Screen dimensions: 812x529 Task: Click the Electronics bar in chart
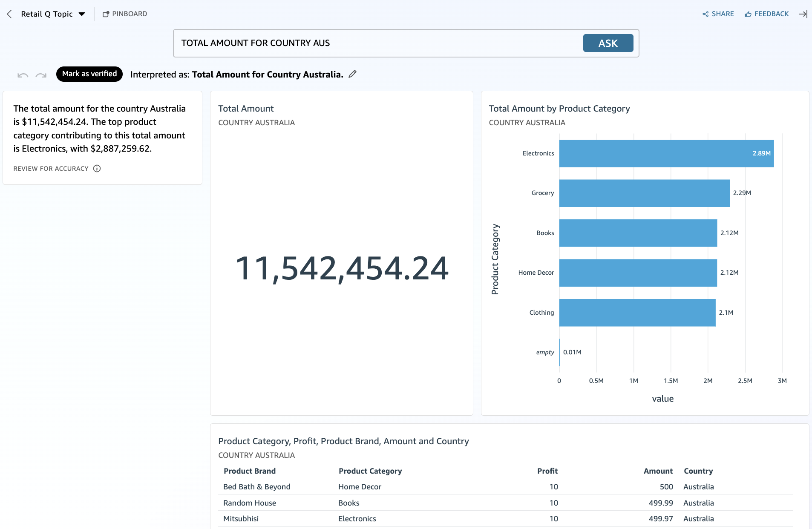666,153
